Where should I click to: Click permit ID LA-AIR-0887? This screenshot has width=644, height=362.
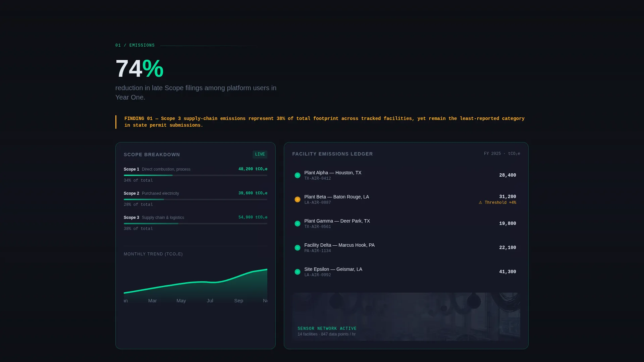(x=318, y=203)
